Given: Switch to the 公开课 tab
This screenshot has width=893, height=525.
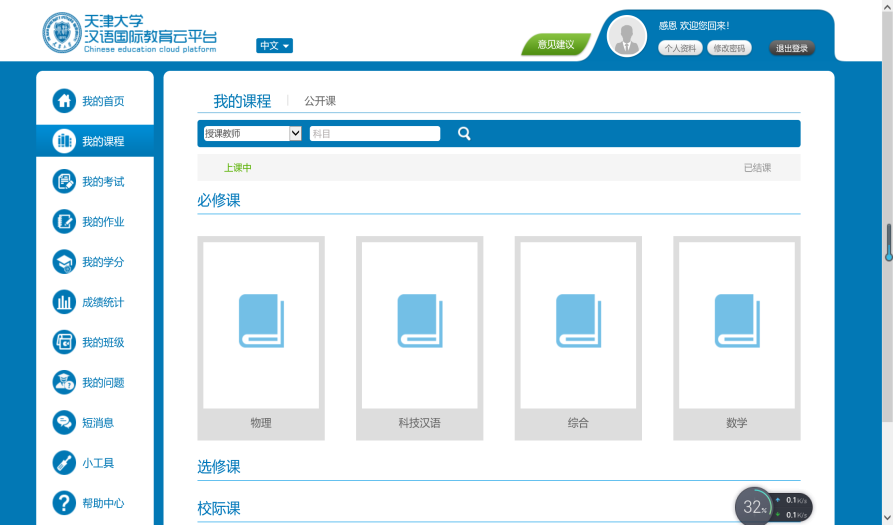Looking at the screenshot, I should click(320, 101).
